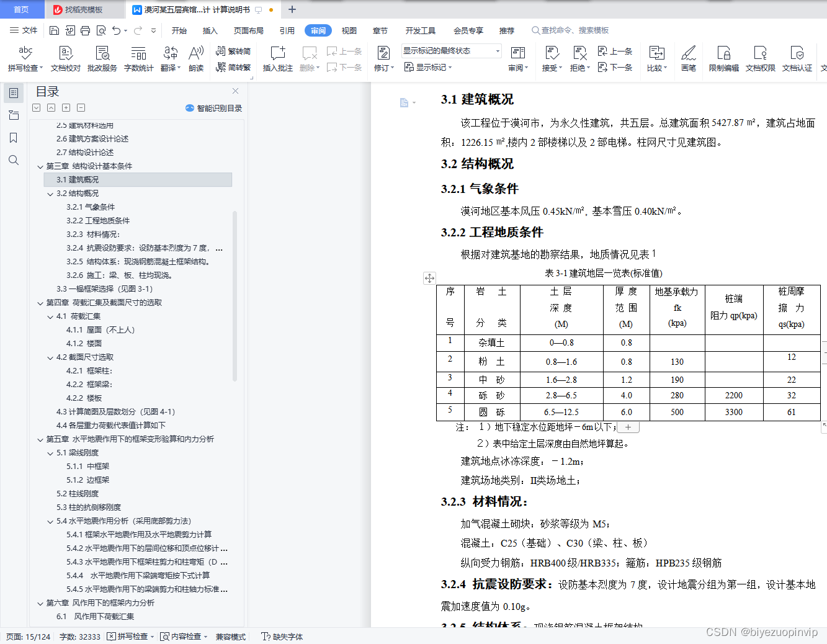The height and width of the screenshot is (644, 827).
Task: Open 拼写检查 spell check tool
Action: click(25, 59)
